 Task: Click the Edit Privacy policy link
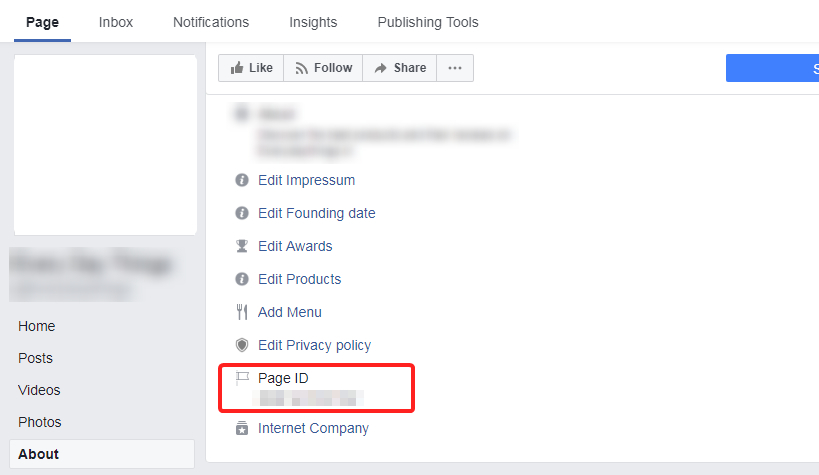[314, 345]
